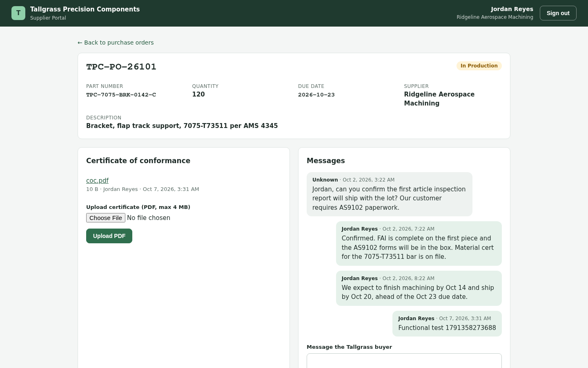Screen dimensions: 588x368
Task: Click the Tallgrass Precision Components title
Action: 85,9
